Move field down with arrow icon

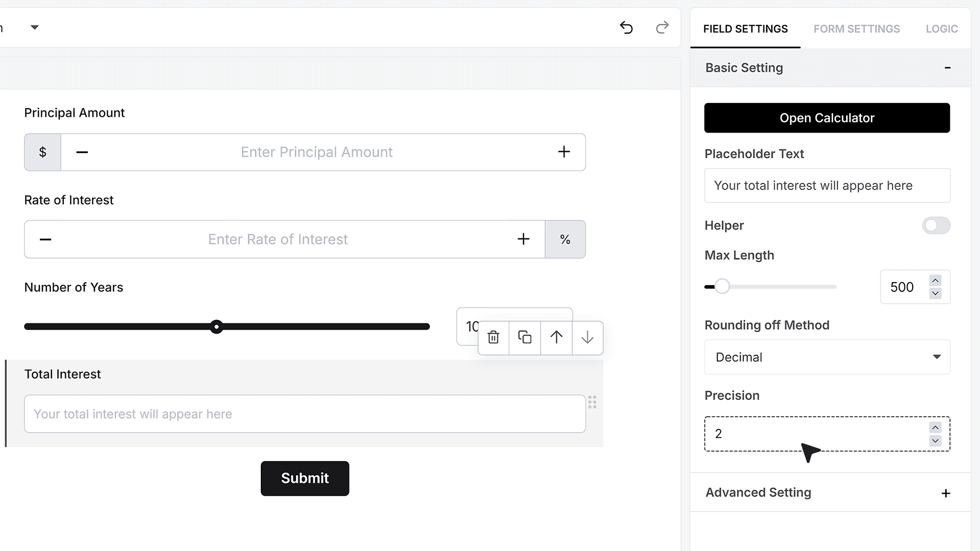[587, 337]
